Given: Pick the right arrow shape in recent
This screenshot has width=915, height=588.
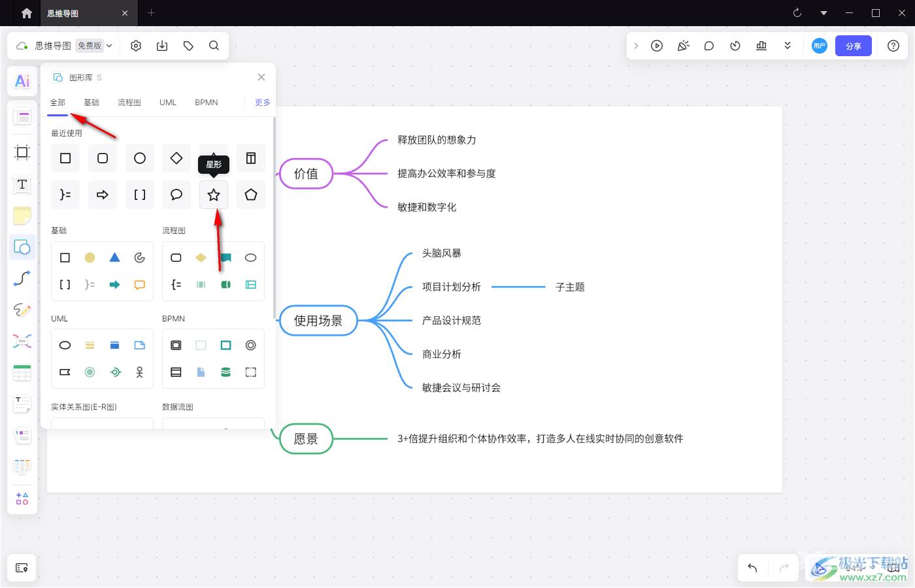Looking at the screenshot, I should point(103,195).
